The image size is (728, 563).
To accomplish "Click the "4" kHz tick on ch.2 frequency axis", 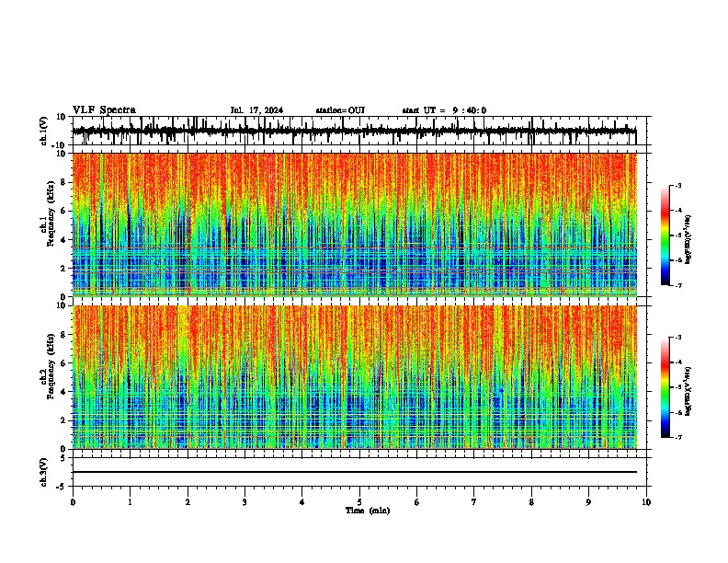I will [x=63, y=392].
